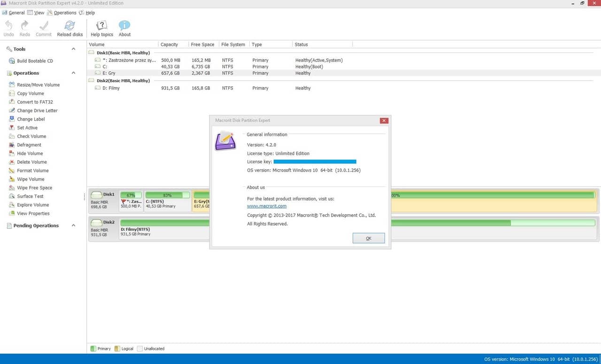This screenshot has width=601, height=364.
Task: Open the www.macrorit.com link
Action: (x=267, y=206)
